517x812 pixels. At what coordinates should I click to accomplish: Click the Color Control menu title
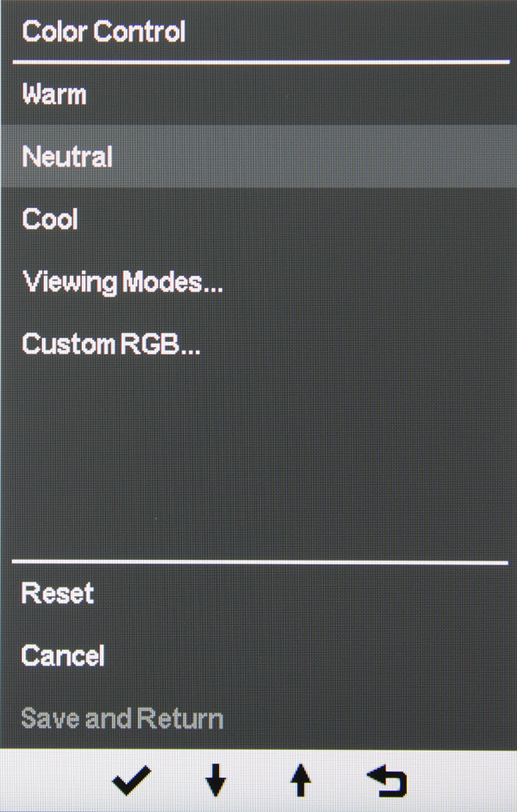pyautogui.click(x=104, y=32)
